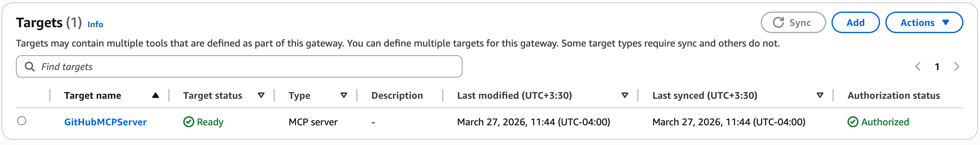Click the search magnifier icon

pyautogui.click(x=30, y=67)
